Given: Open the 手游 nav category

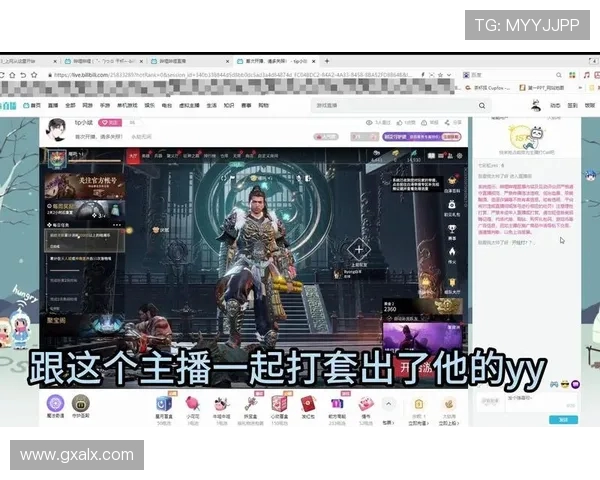Looking at the screenshot, I should 105,105.
